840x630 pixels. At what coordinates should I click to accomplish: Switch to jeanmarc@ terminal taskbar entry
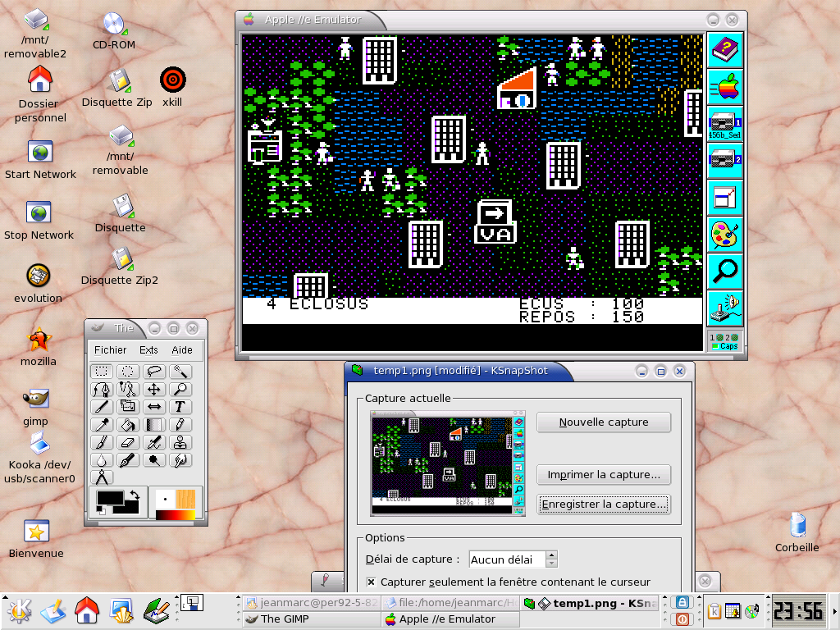pos(311,603)
